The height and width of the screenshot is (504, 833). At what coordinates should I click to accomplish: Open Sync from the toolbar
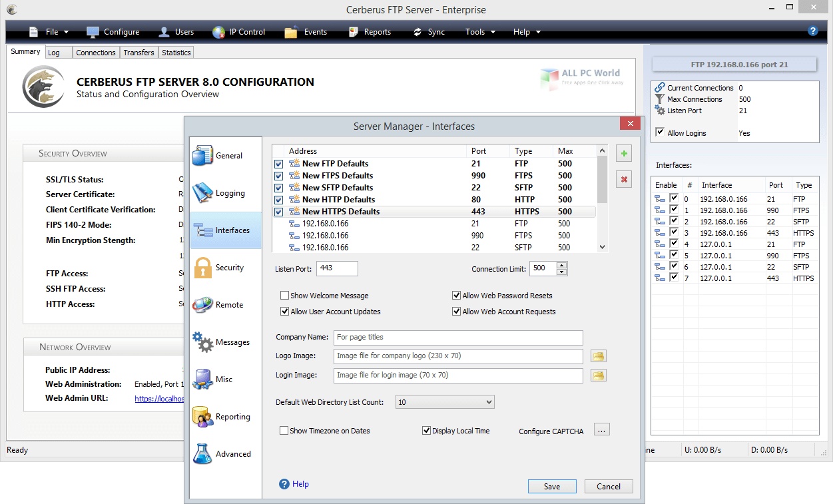[428, 32]
